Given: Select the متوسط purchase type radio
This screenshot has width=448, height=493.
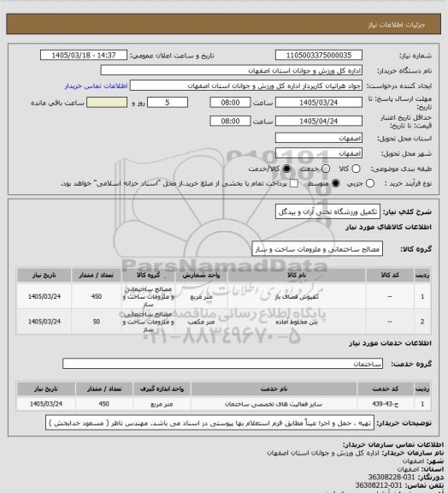Looking at the screenshot, I should tap(336, 183).
